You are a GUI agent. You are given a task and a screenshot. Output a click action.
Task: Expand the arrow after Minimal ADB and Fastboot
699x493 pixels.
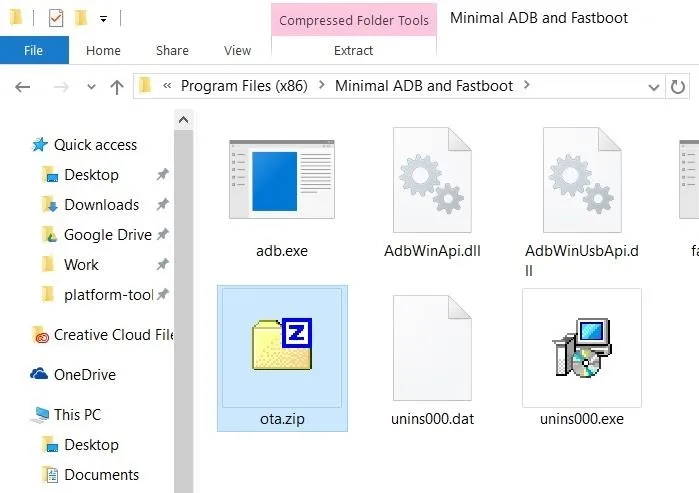tap(526, 85)
